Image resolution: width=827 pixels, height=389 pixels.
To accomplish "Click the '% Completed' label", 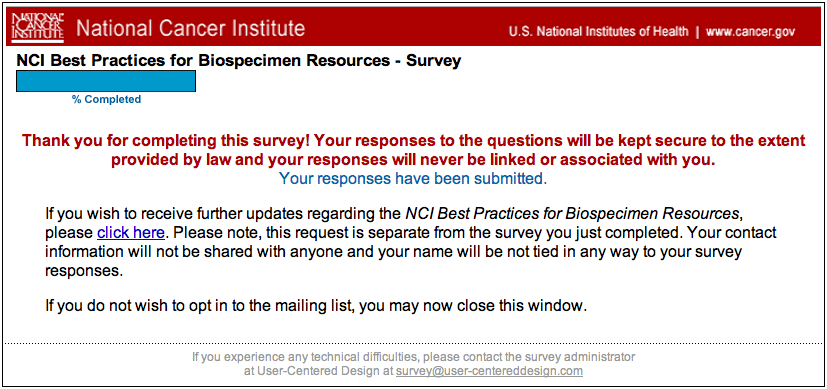I will [x=107, y=100].
